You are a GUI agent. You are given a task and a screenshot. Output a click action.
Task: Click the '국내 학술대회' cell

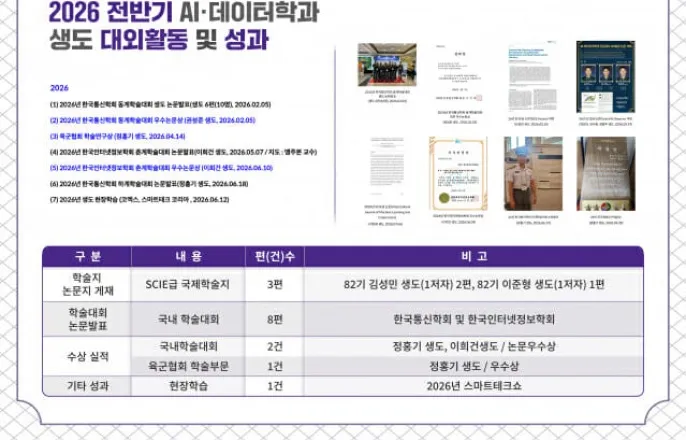click(x=188, y=319)
